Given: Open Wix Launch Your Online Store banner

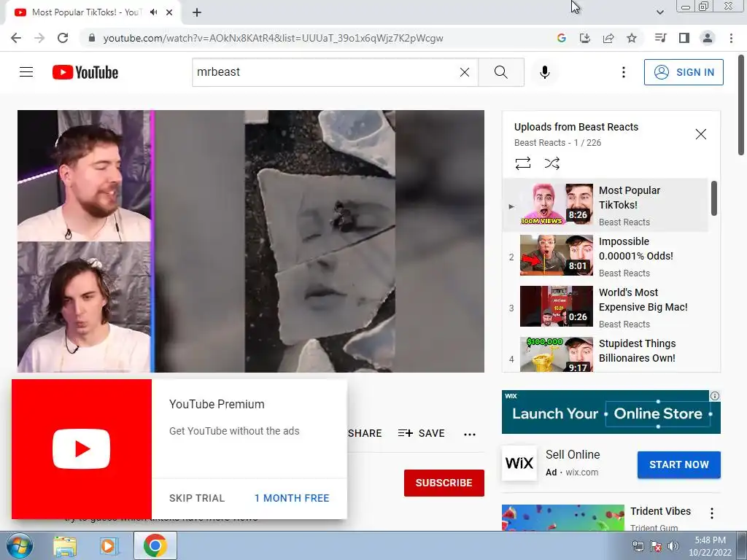Looking at the screenshot, I should pyautogui.click(x=611, y=412).
